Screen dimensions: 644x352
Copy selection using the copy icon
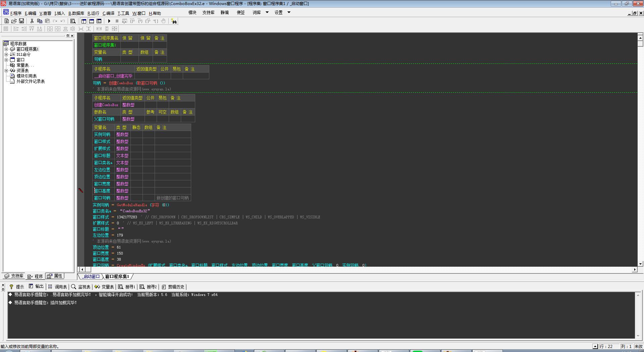pyautogui.click(x=40, y=21)
